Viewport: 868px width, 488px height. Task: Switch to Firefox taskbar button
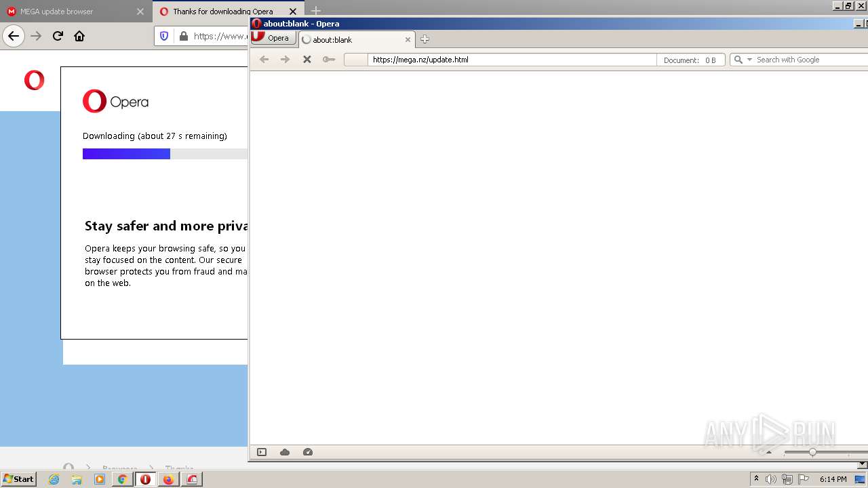168,479
